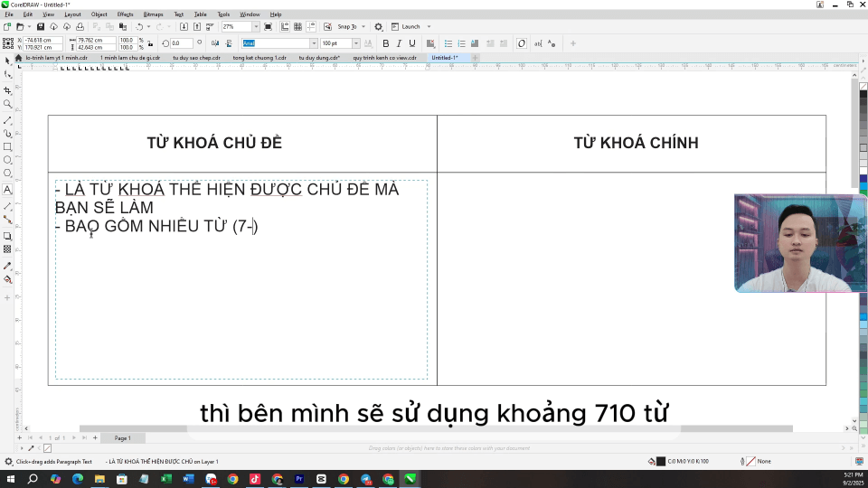Screen dimensions: 868x488
Task: Mirror text vertically
Action: [x=228, y=43]
